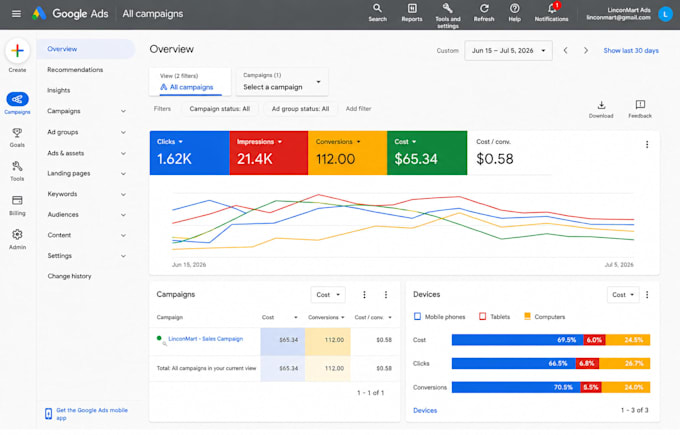This screenshot has width=680, height=435.
Task: Open Devices card Cost dropdown
Action: pyautogui.click(x=623, y=295)
